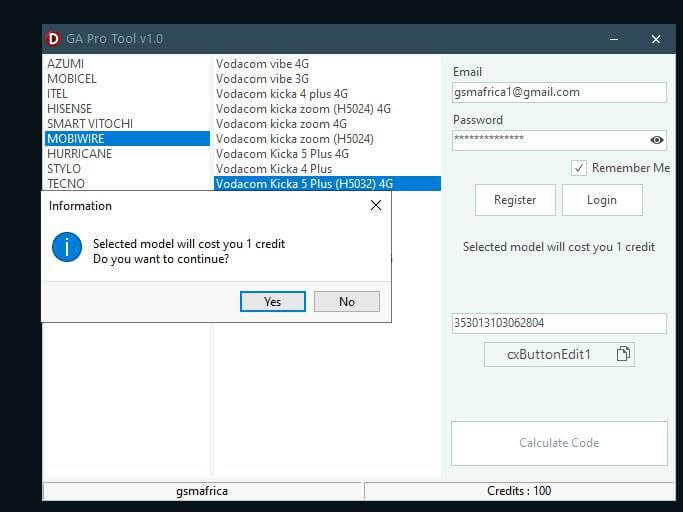Choose Vodacom kicka zoom (H5024) without 4G

(x=327, y=139)
